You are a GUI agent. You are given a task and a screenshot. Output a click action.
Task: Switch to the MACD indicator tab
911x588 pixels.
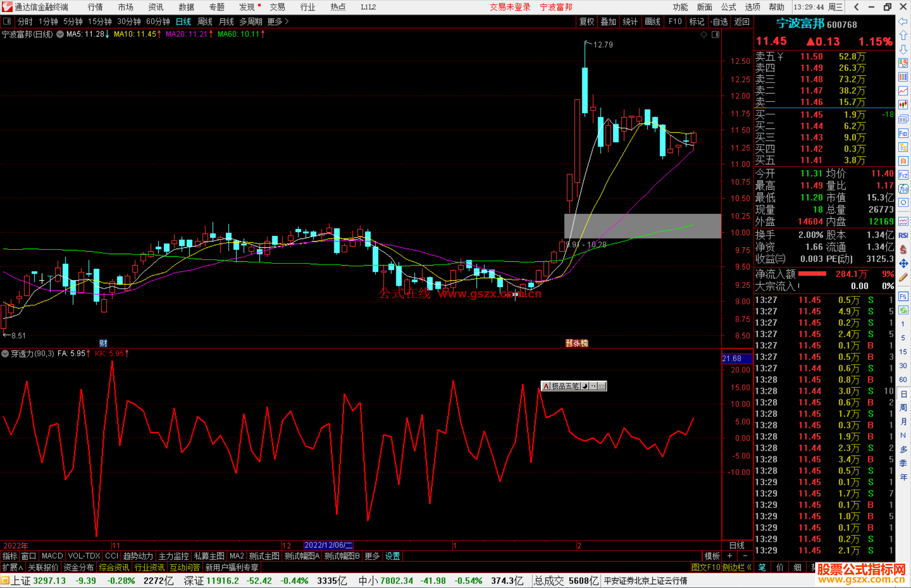tap(52, 556)
